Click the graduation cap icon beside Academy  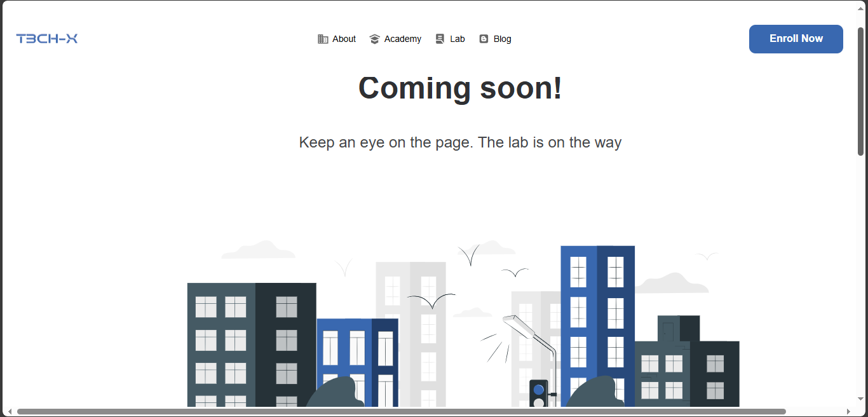[x=374, y=39]
